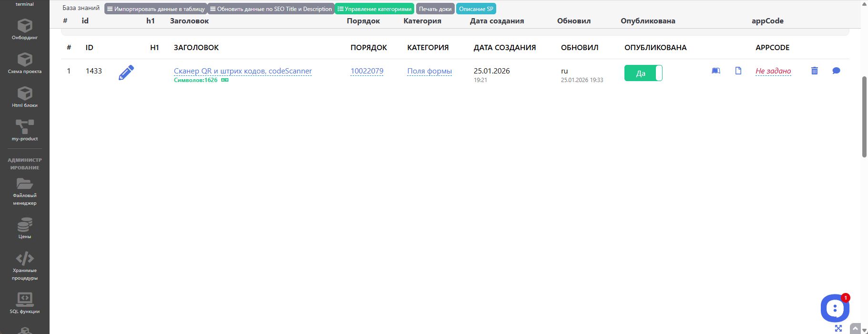Open Файловый менеджер in the sidebar

tap(25, 191)
